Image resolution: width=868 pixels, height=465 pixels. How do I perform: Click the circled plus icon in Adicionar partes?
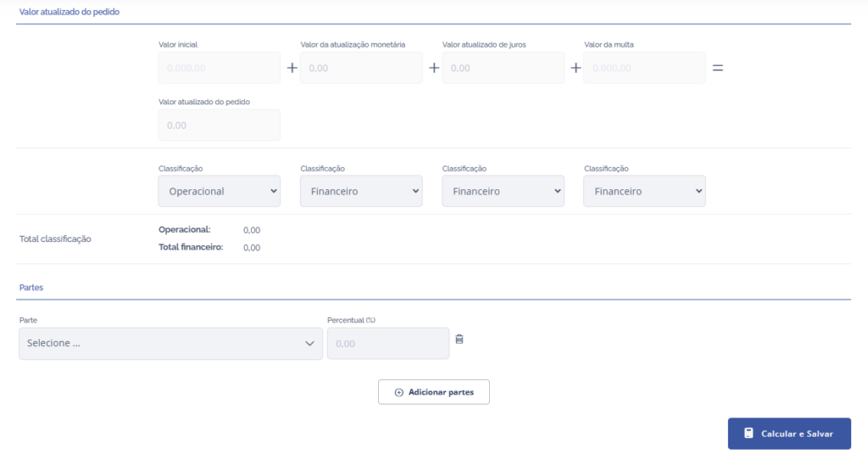click(399, 393)
